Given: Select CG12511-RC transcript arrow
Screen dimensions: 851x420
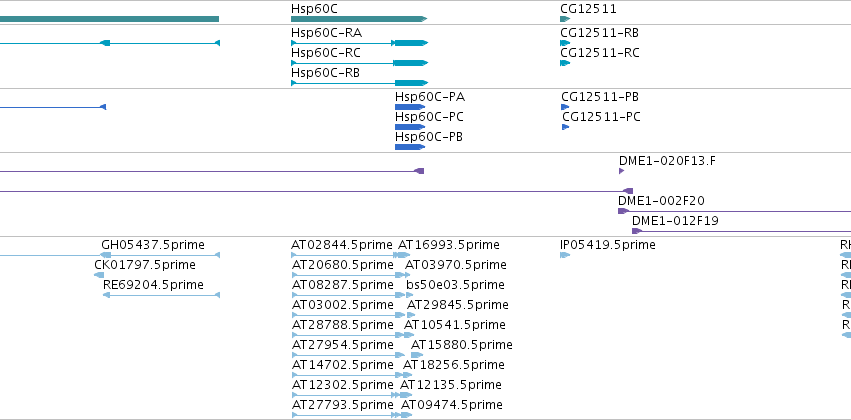Looking at the screenshot, I should coord(565,63).
